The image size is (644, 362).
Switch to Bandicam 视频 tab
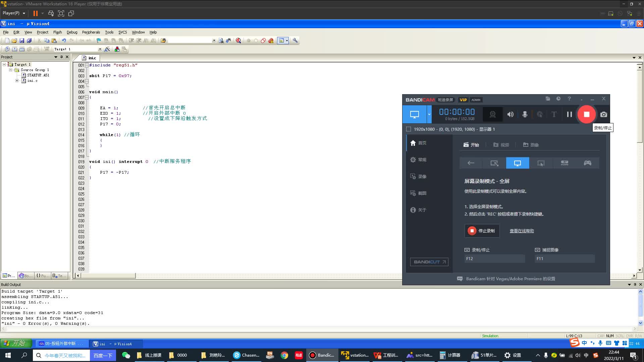tap(501, 145)
